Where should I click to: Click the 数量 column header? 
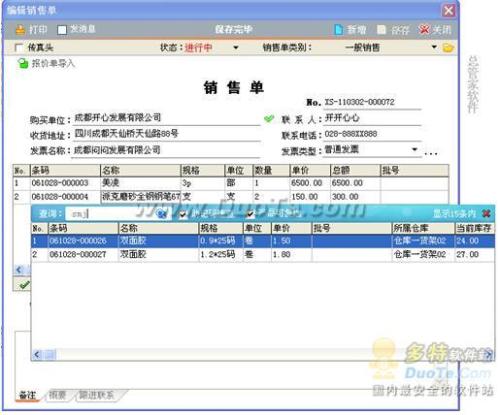point(271,171)
